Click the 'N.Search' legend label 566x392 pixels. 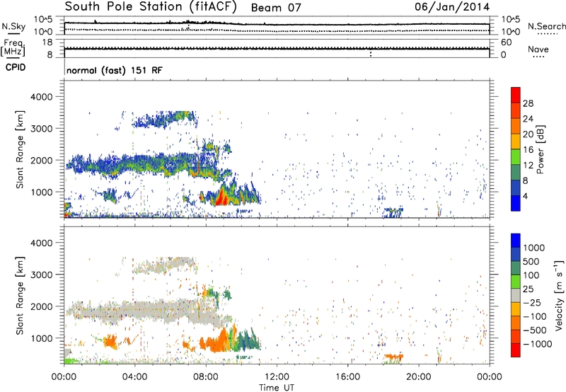click(x=546, y=26)
